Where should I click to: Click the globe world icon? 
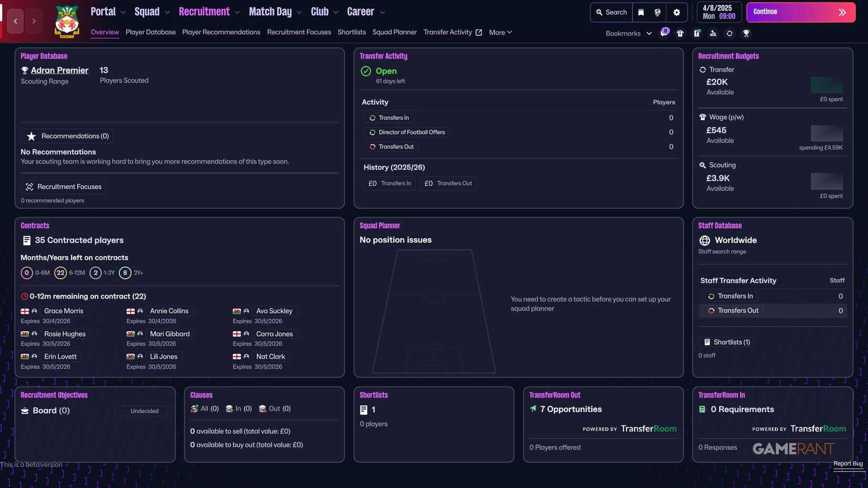point(657,12)
